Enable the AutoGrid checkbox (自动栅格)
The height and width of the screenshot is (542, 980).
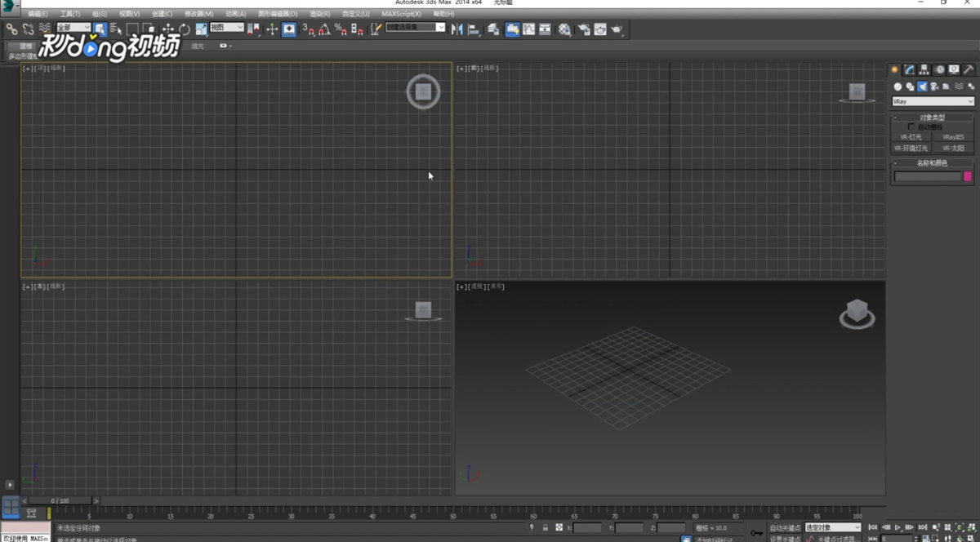click(911, 127)
